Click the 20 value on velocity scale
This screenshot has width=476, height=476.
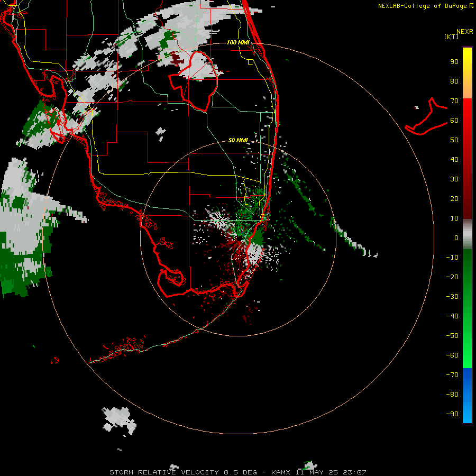[454, 198]
